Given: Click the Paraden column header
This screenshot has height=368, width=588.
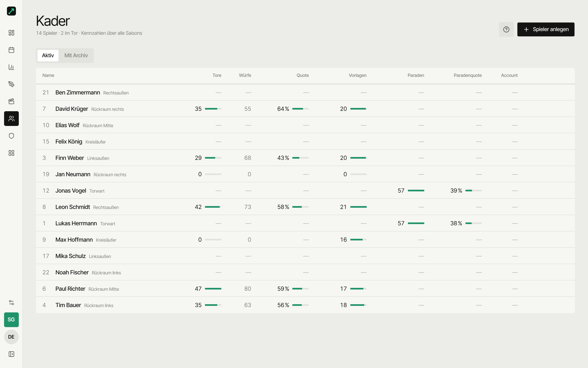Looking at the screenshot, I should point(415,75).
